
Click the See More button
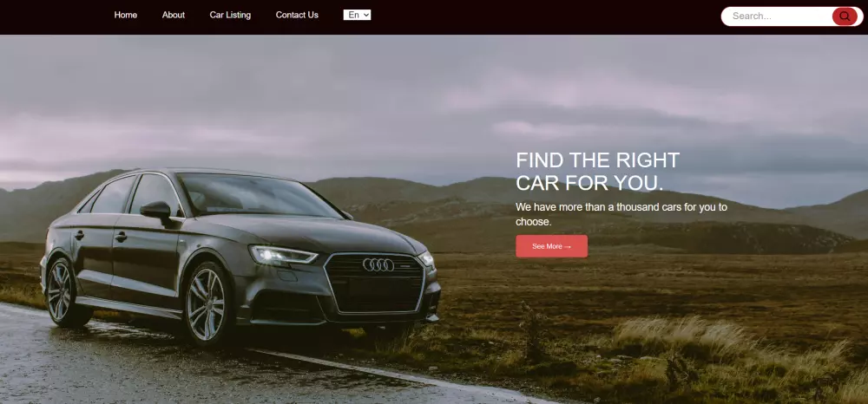pyautogui.click(x=551, y=246)
